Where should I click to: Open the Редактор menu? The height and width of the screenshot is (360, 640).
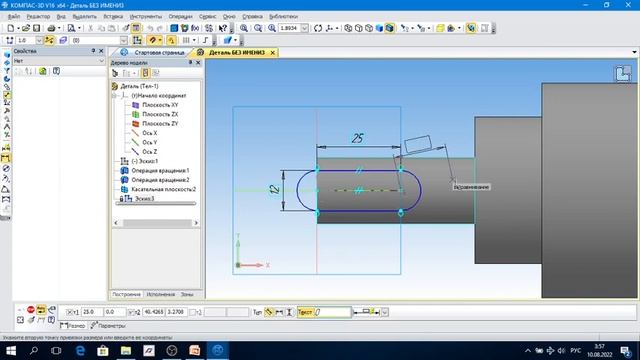pos(38,16)
